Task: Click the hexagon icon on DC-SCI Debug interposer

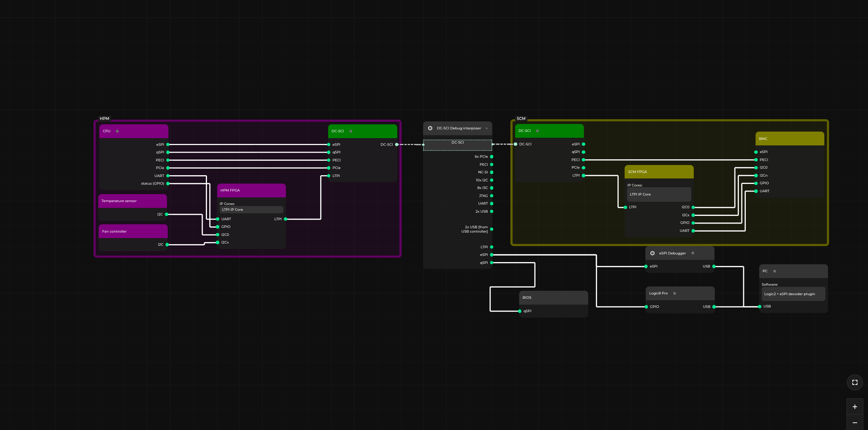Action: 430,128
